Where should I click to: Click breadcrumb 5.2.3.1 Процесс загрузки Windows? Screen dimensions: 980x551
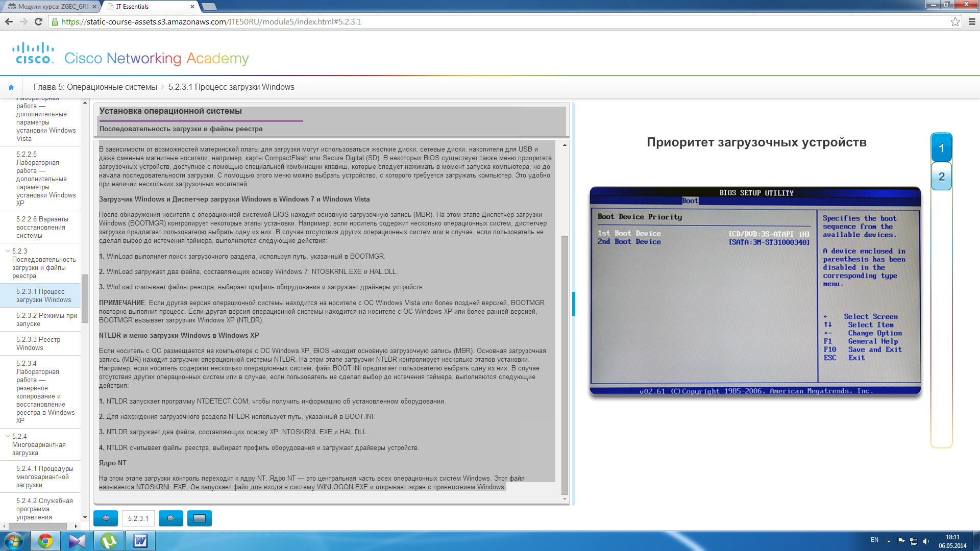pos(231,87)
